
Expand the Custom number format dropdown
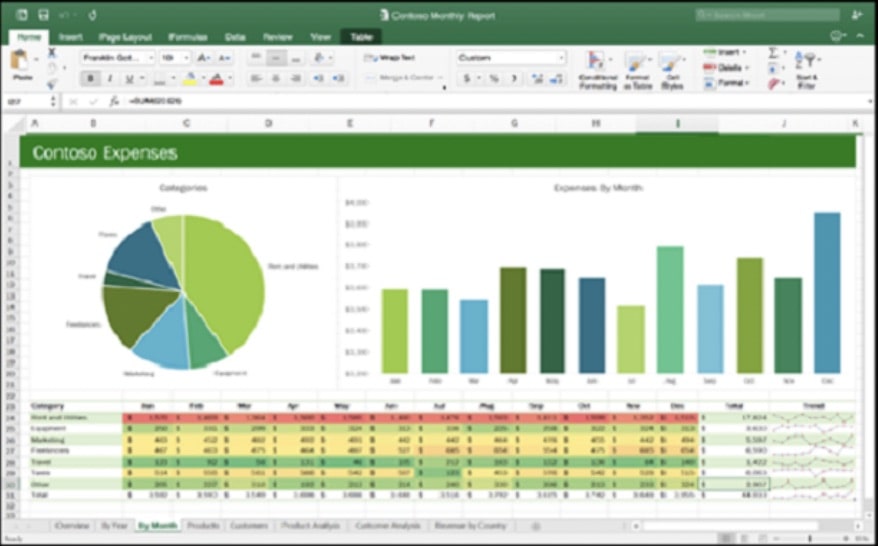pyautogui.click(x=560, y=58)
